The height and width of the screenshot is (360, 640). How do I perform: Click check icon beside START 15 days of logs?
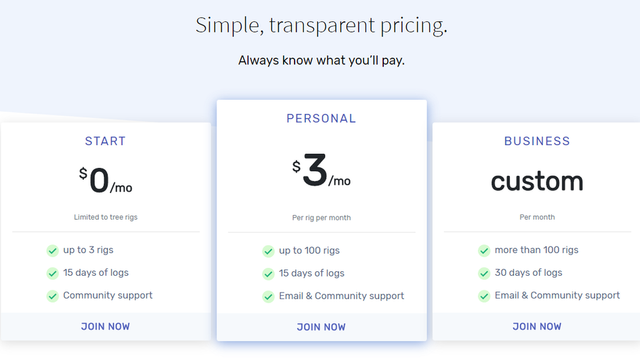52,273
